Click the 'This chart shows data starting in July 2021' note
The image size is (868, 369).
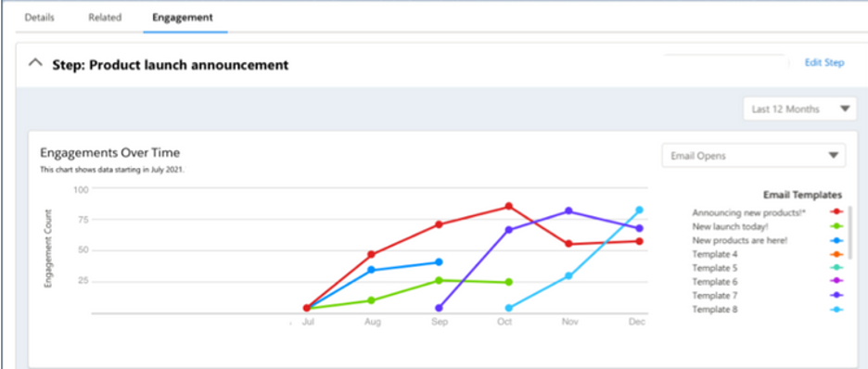(112, 170)
